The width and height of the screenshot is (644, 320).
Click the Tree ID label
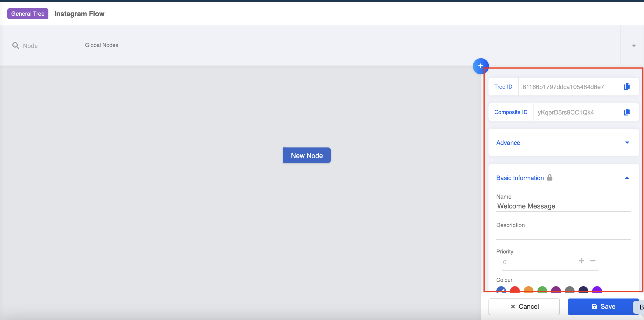(503, 87)
